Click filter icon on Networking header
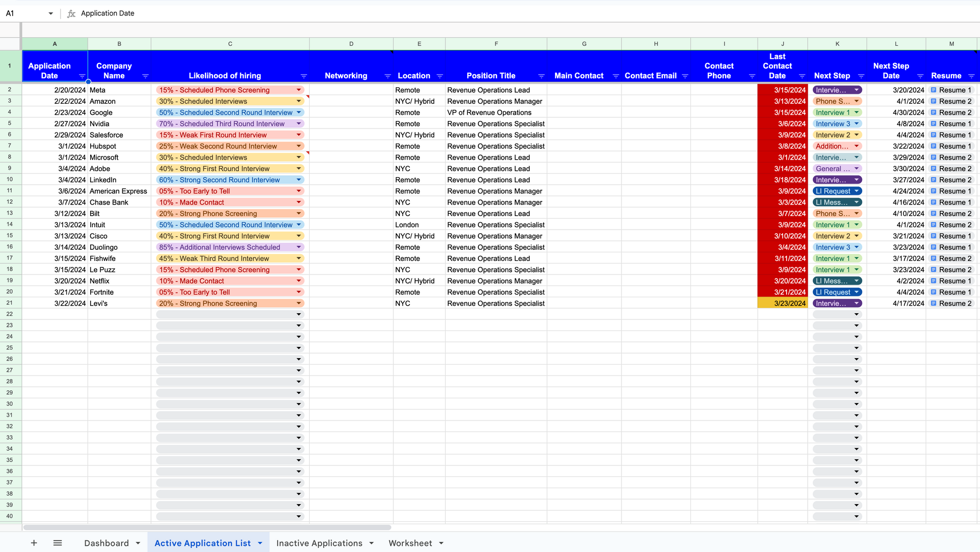 [x=387, y=76]
